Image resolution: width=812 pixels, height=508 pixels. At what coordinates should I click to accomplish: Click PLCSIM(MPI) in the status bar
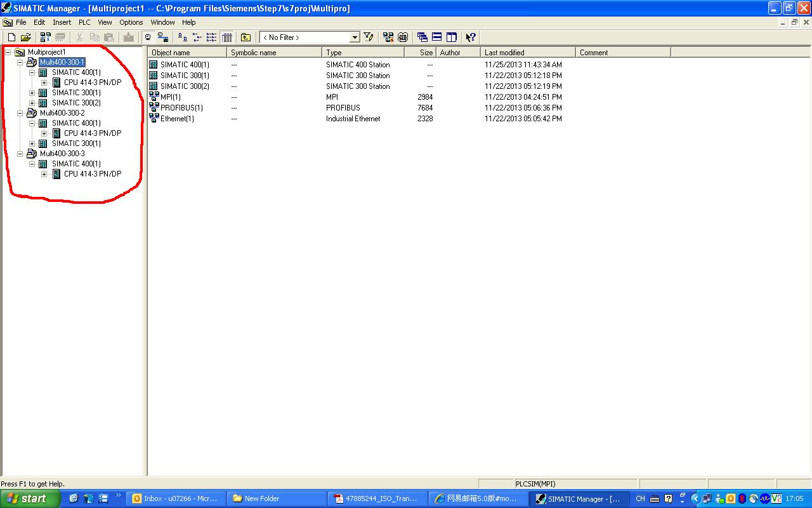(535, 484)
